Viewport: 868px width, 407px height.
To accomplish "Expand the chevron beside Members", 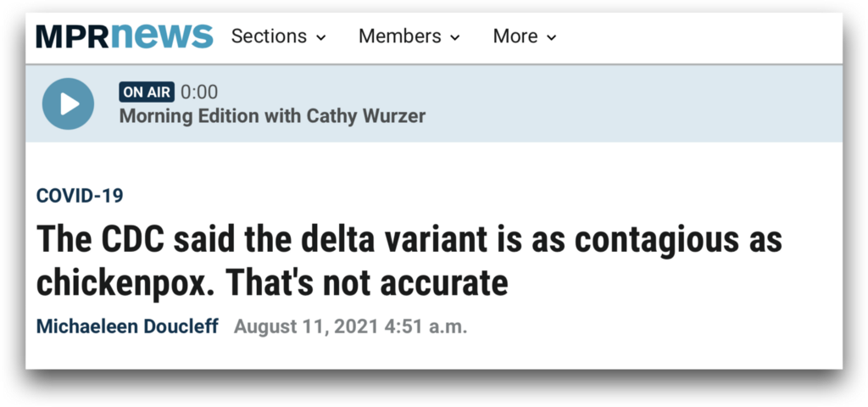I will (455, 37).
